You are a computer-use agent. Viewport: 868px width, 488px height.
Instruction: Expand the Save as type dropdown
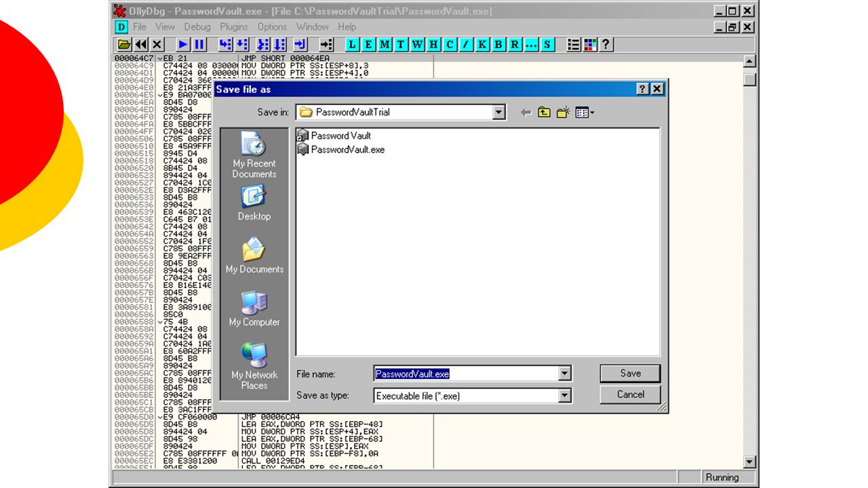(565, 395)
